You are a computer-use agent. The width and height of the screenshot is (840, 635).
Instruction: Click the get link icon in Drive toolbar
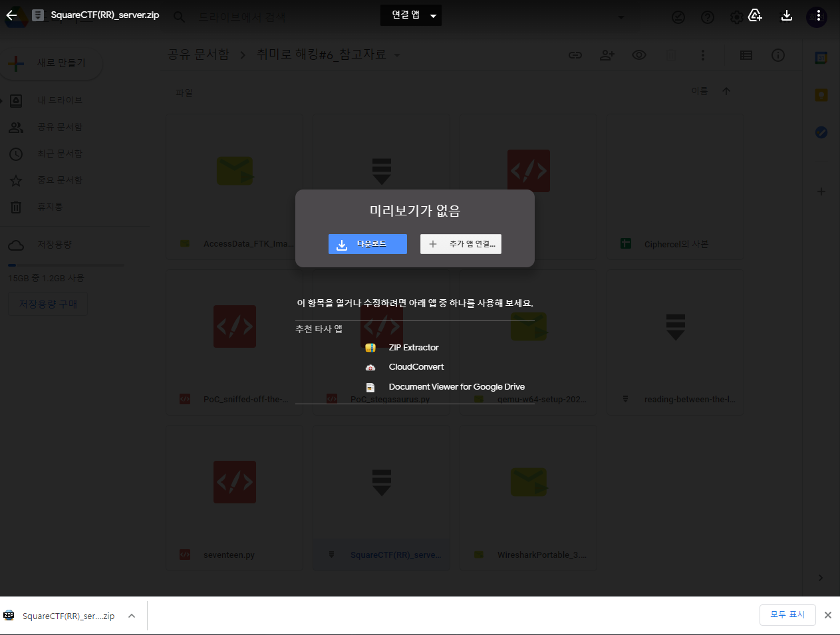point(575,55)
